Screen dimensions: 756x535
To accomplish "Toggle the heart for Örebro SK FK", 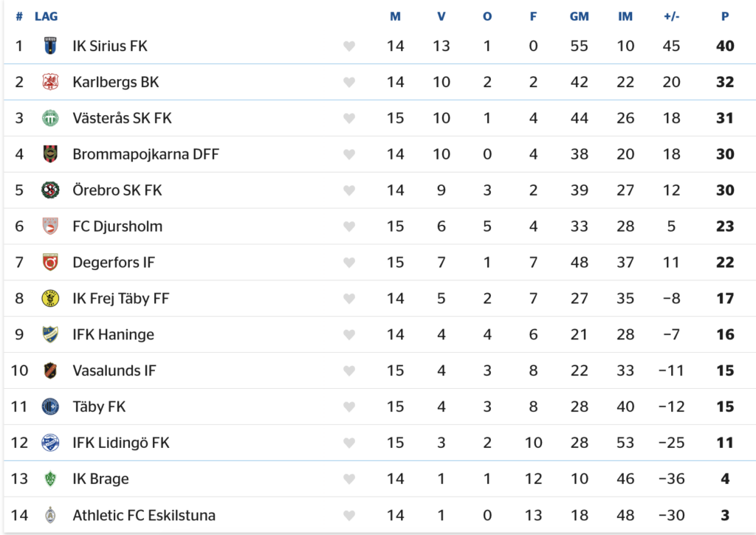I will tap(349, 191).
